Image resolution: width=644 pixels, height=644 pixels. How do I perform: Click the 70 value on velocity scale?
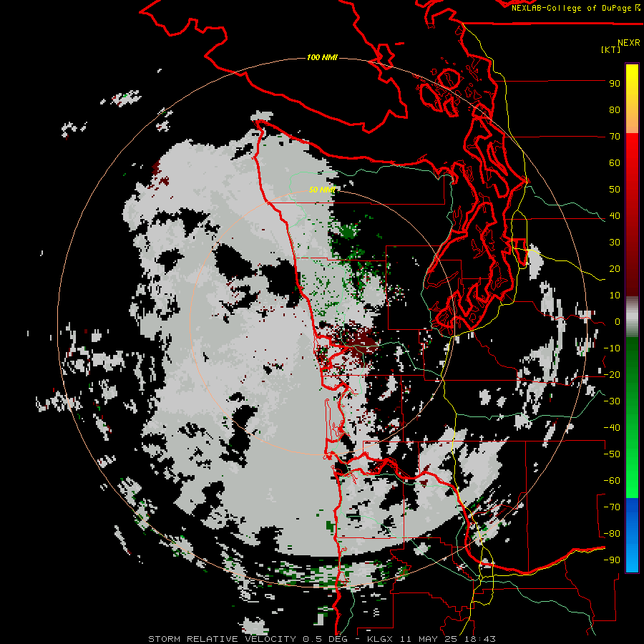[615, 137]
